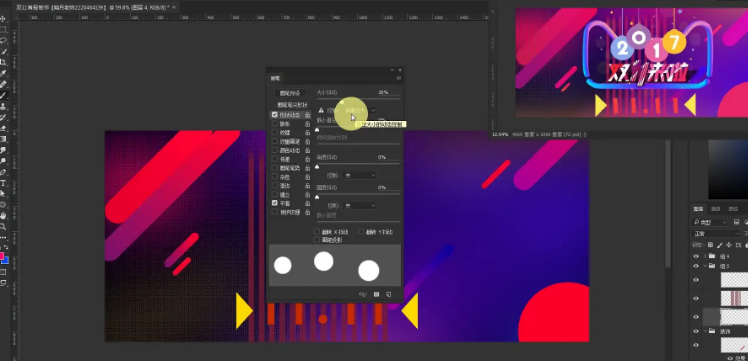Click the color picker field in Color panel
This screenshot has width=748, height=361.
[x=728, y=169]
